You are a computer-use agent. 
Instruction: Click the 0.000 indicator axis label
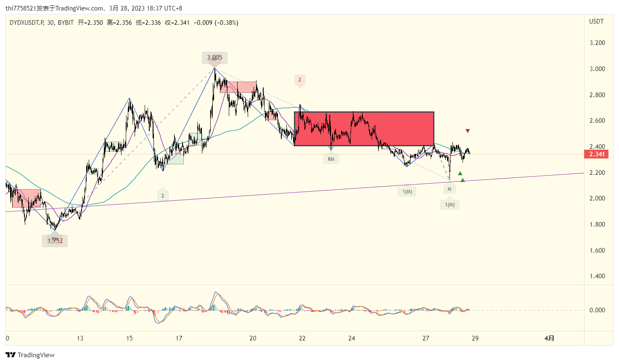pos(597,310)
